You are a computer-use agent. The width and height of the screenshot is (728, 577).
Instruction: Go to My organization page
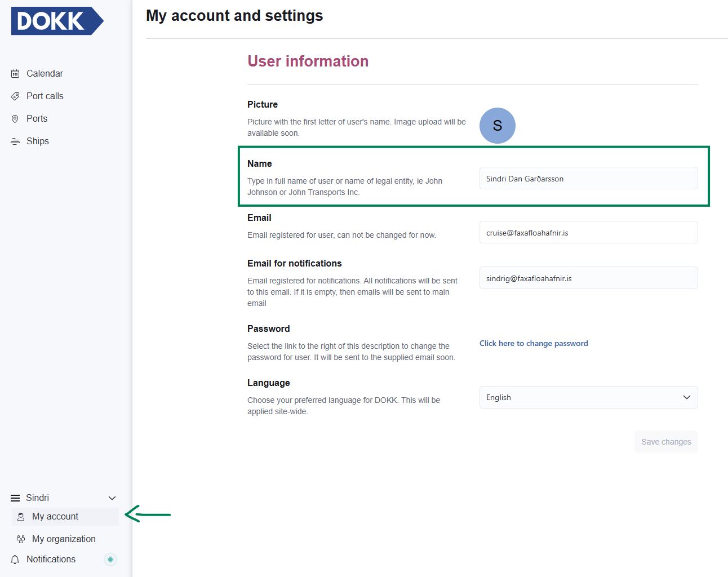(x=64, y=539)
